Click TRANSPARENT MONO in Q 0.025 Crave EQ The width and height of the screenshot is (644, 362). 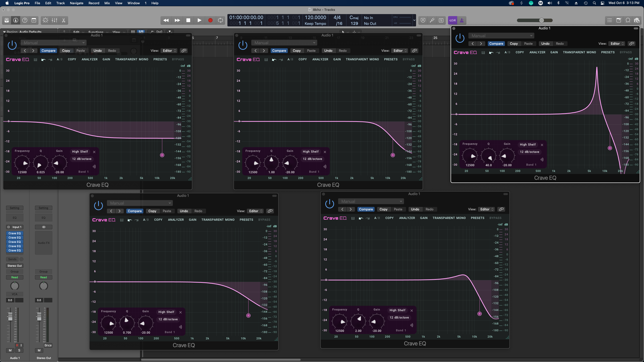click(132, 59)
